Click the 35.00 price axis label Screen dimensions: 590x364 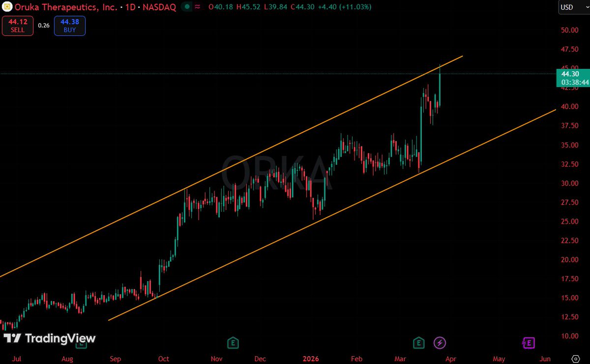point(569,145)
